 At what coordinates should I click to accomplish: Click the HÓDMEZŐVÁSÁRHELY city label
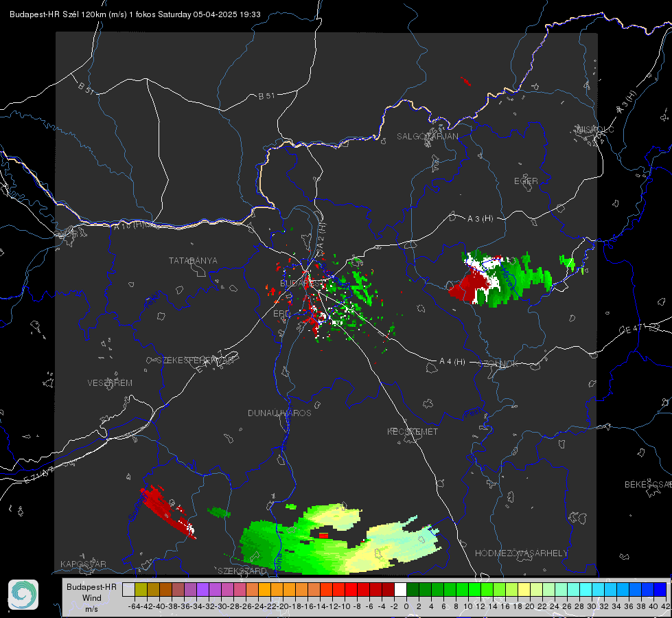pyautogui.click(x=522, y=553)
